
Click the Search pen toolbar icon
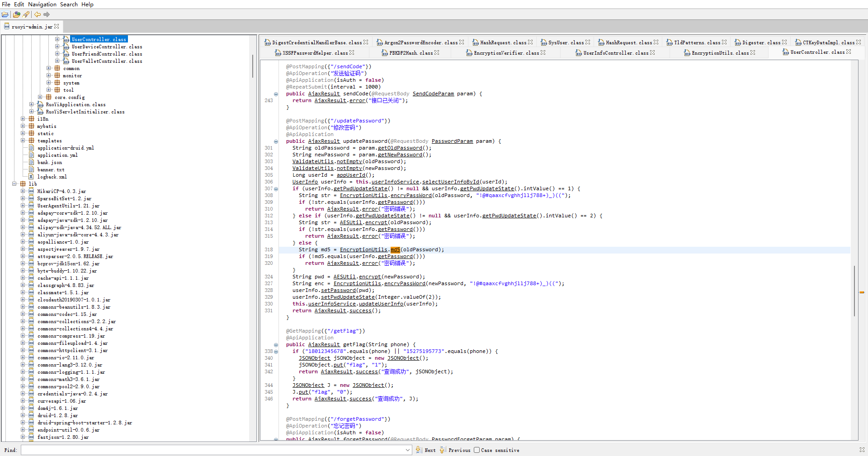point(26,14)
